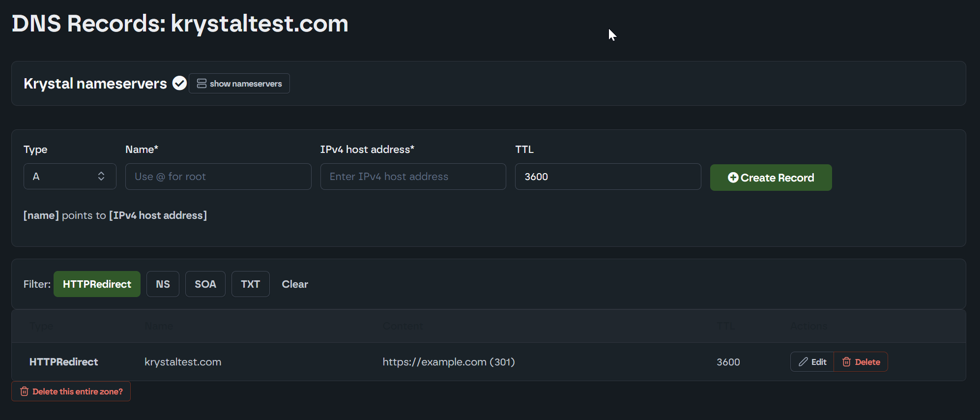The height and width of the screenshot is (420, 980).
Task: Click the verified checkmark icon beside Krystal nameservers
Action: point(179,84)
